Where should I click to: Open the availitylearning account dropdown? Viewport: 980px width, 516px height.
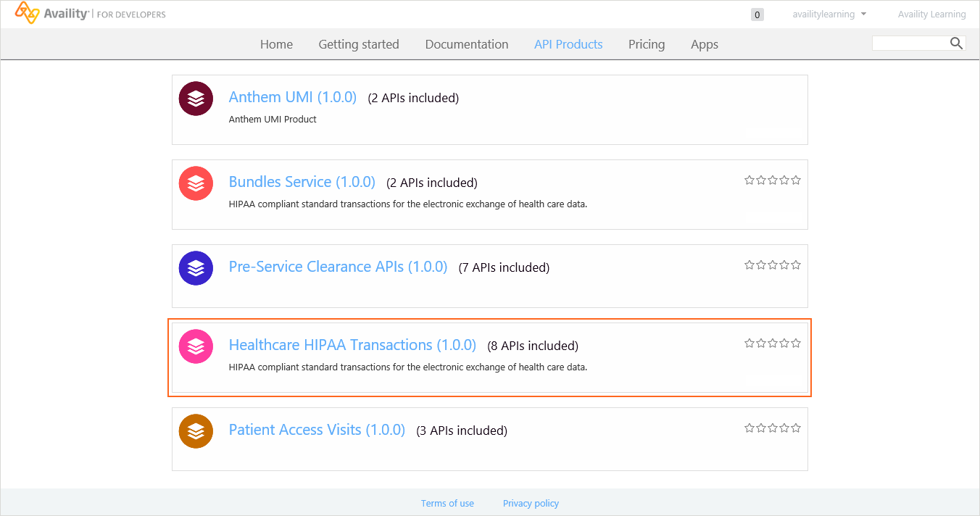[x=829, y=14]
